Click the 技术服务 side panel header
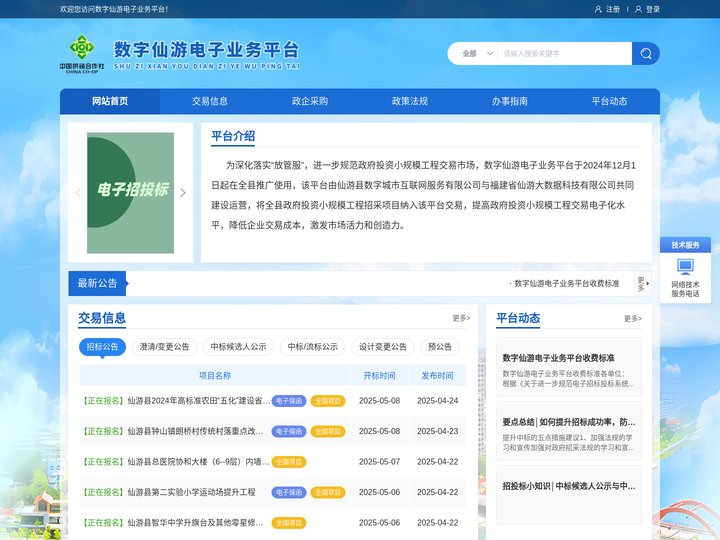Screen dimensions: 720x540 click(x=685, y=245)
